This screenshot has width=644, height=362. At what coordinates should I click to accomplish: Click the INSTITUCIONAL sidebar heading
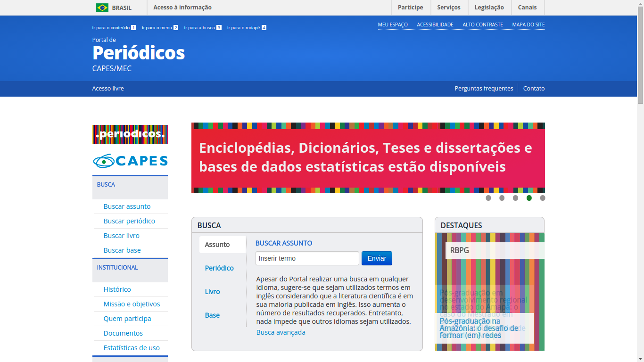[x=117, y=268]
